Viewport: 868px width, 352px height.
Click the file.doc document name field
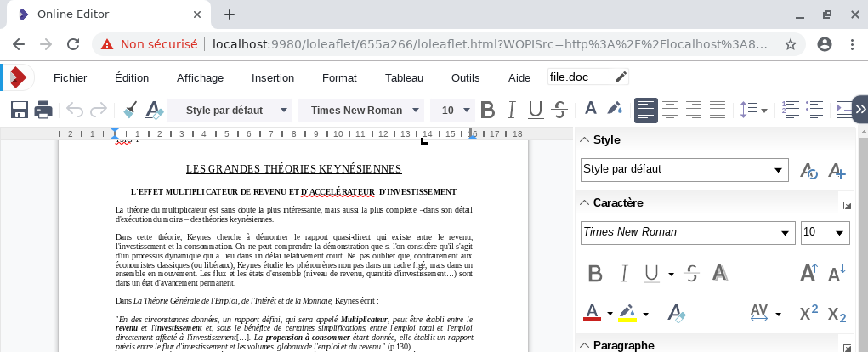pos(580,77)
